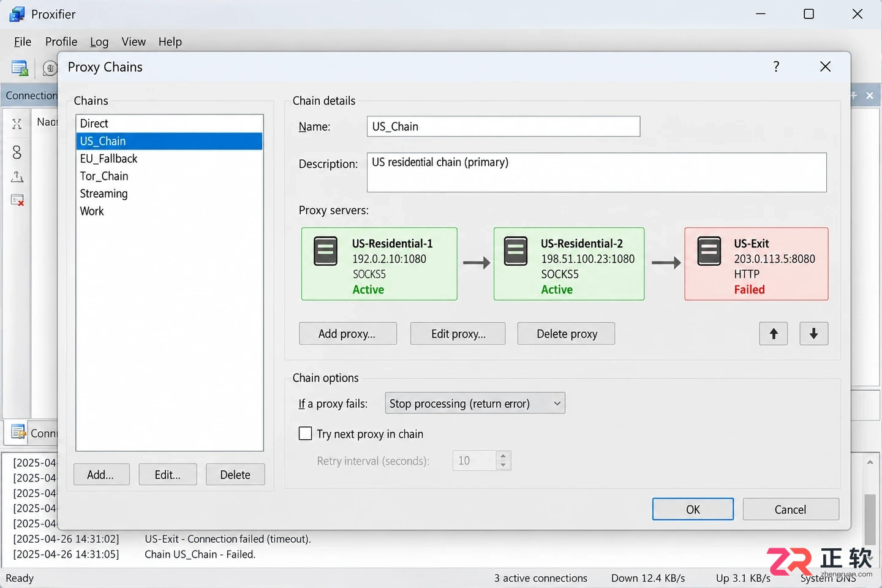Click OK to confirm proxy chains
Image resolution: width=882 pixels, height=588 pixels.
pyautogui.click(x=693, y=509)
